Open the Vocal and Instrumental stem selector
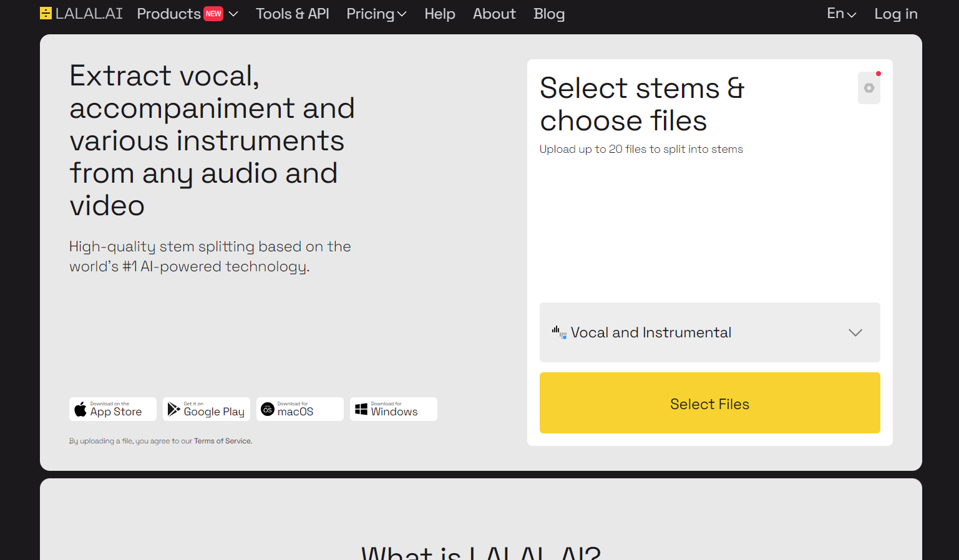 point(709,332)
